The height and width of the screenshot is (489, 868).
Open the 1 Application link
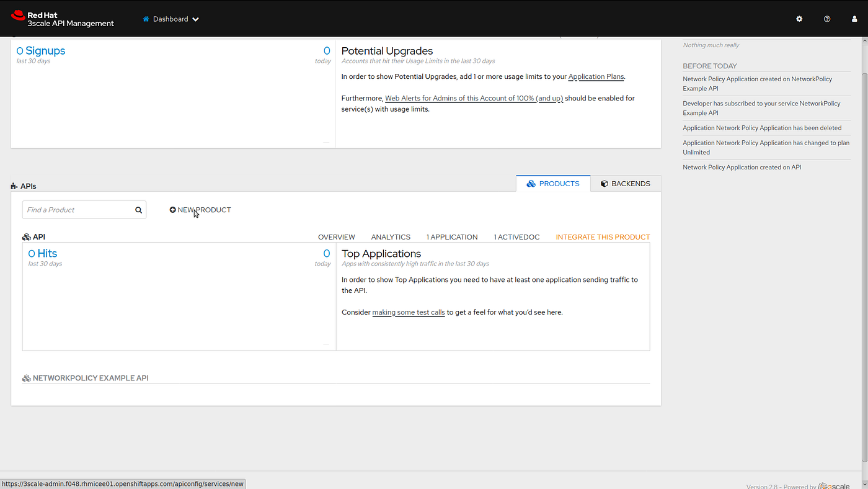click(452, 237)
